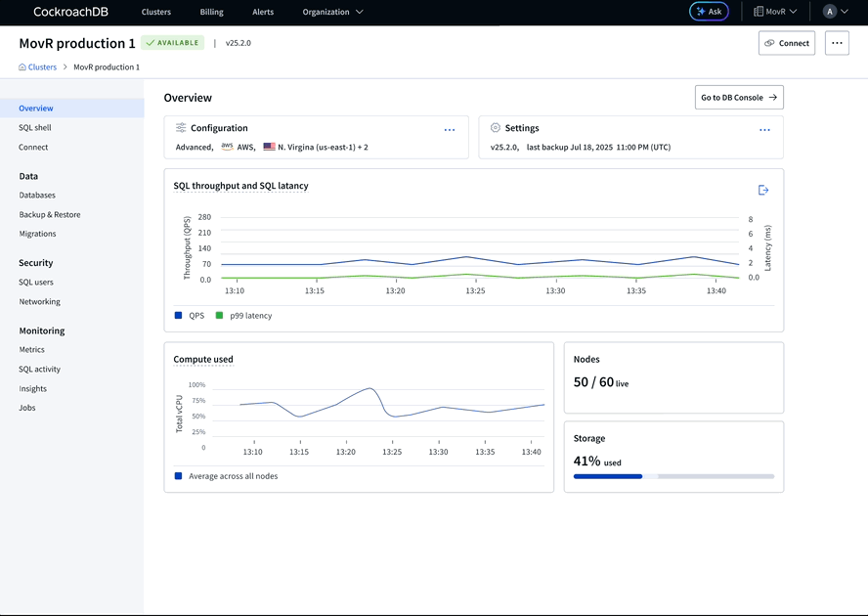This screenshot has width=868, height=616.
Task: Click the Ask AI button
Action: [709, 12]
